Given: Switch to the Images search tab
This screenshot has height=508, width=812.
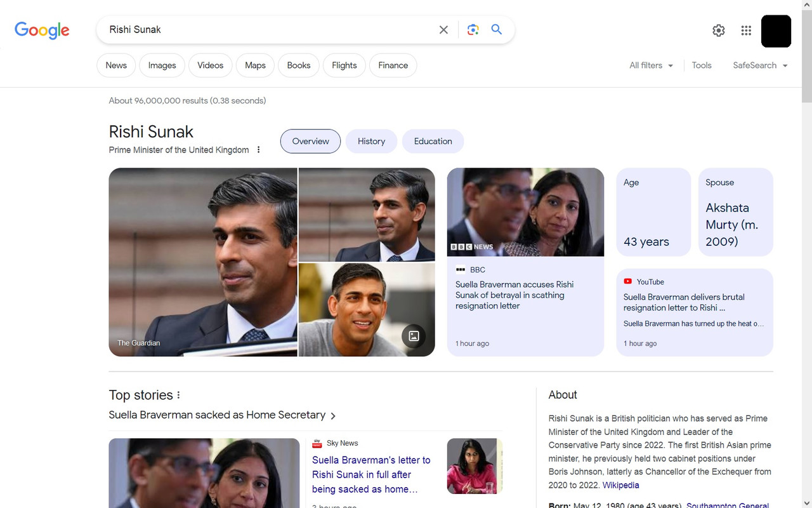Looking at the screenshot, I should click(x=162, y=65).
